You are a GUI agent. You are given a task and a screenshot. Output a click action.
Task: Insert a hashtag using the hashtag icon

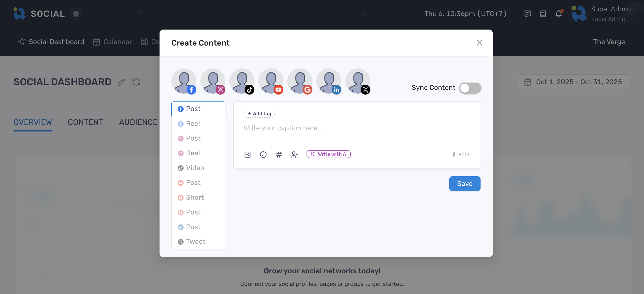pyautogui.click(x=279, y=155)
